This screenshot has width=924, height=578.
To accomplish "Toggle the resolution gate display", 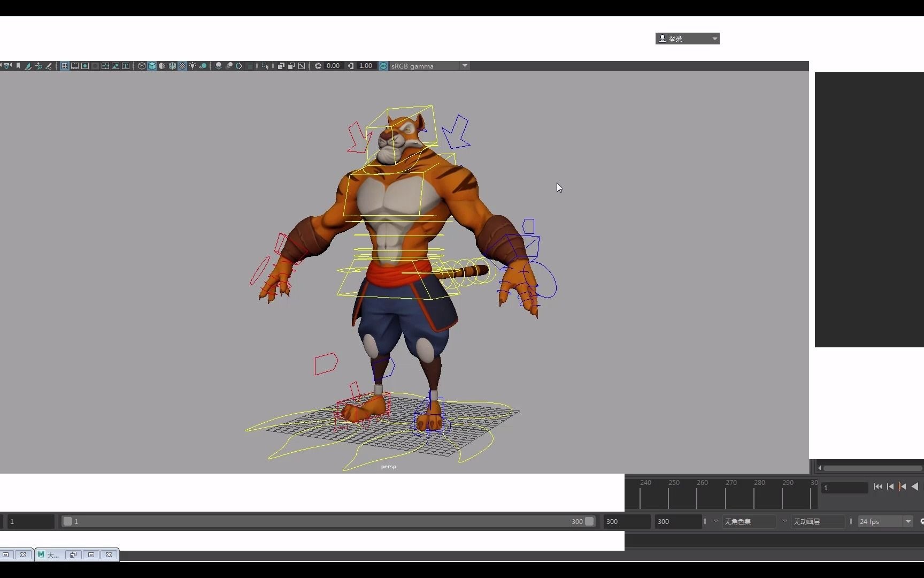I will click(85, 66).
